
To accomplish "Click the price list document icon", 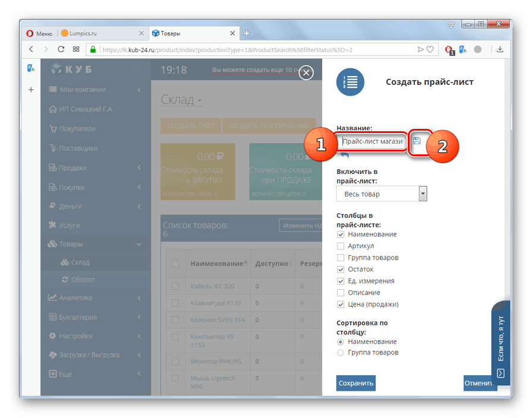I will click(350, 82).
